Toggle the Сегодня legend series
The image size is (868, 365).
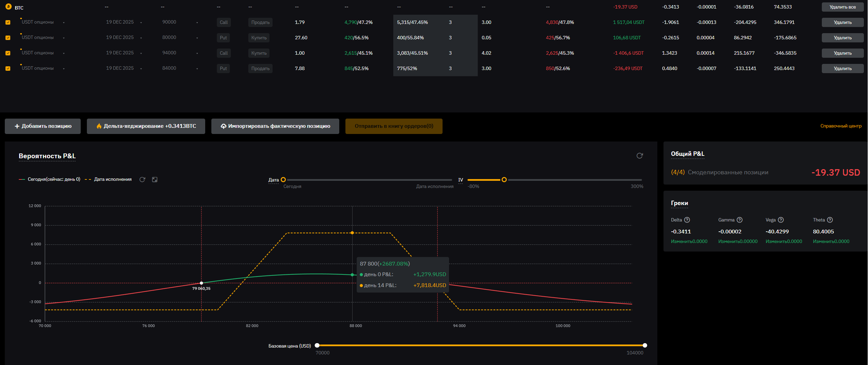pos(50,179)
